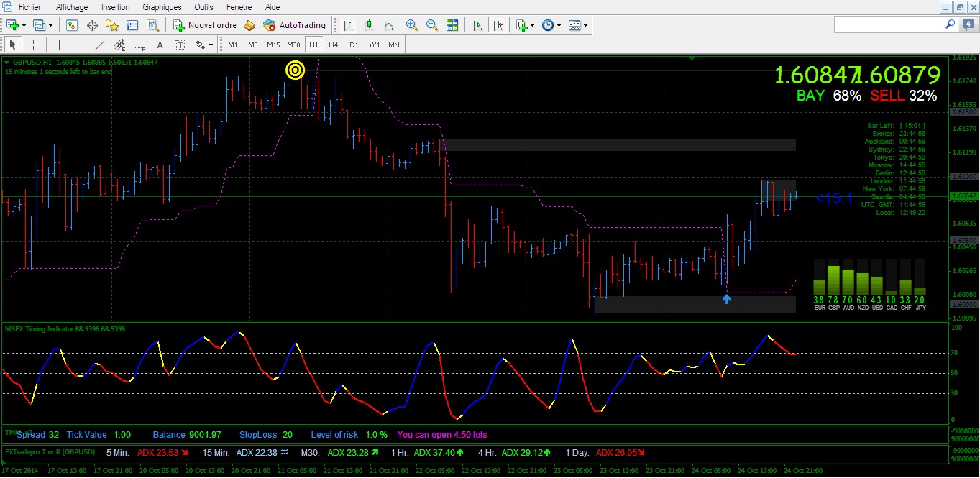Expand the Templates dropdown arrow
This screenshot has width=980, height=478.
586,25
